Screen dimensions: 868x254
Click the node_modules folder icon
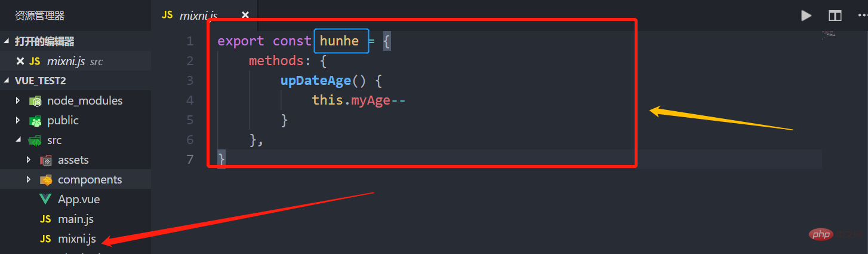point(35,100)
